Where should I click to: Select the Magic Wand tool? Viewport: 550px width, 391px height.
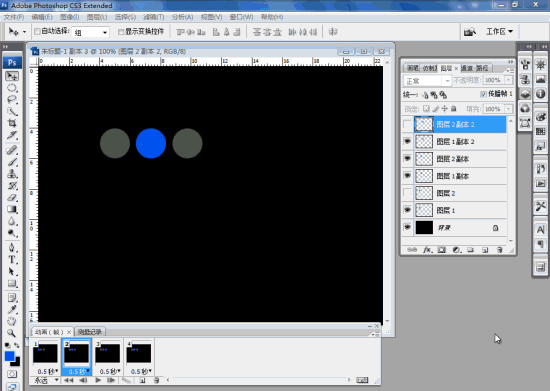click(12, 112)
